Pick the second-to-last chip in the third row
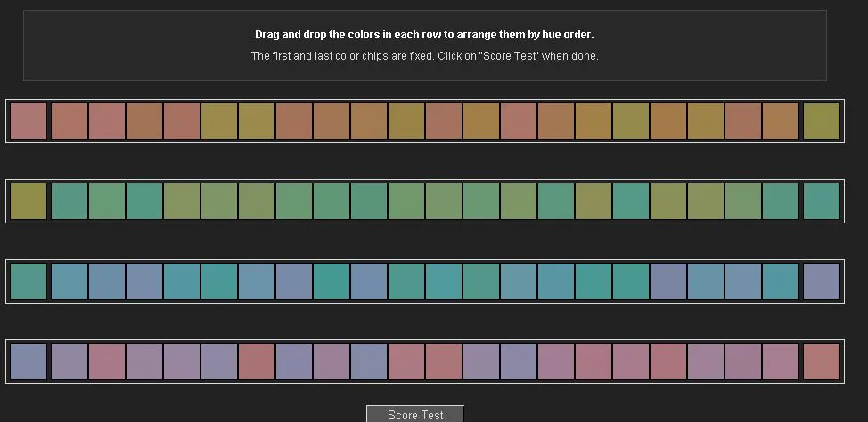The image size is (868, 422). point(781,281)
